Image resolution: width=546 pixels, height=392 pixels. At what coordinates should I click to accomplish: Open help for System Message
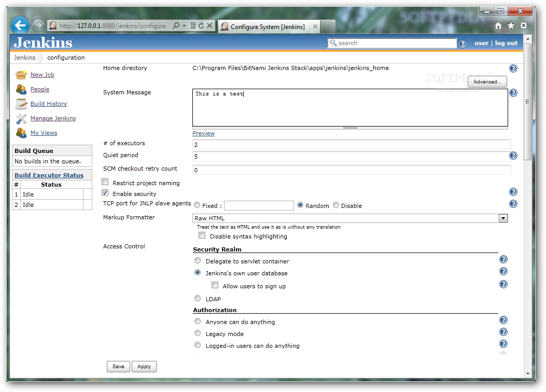pos(513,93)
